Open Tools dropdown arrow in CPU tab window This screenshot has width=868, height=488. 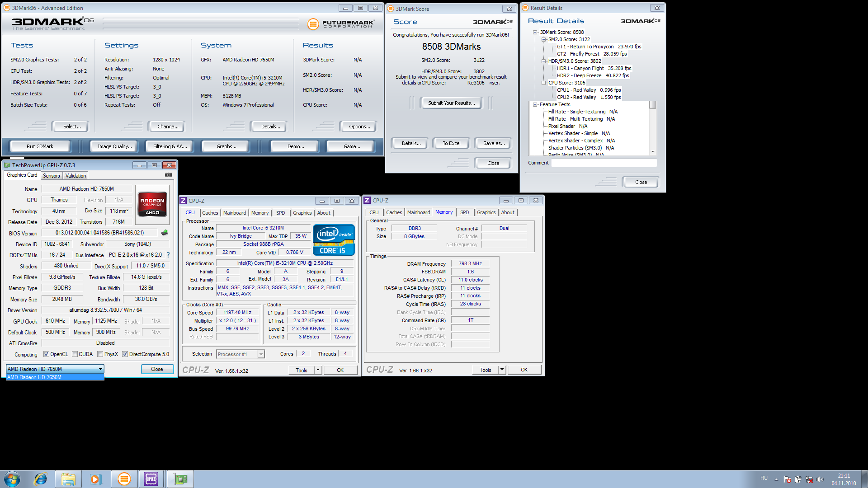pyautogui.click(x=318, y=370)
